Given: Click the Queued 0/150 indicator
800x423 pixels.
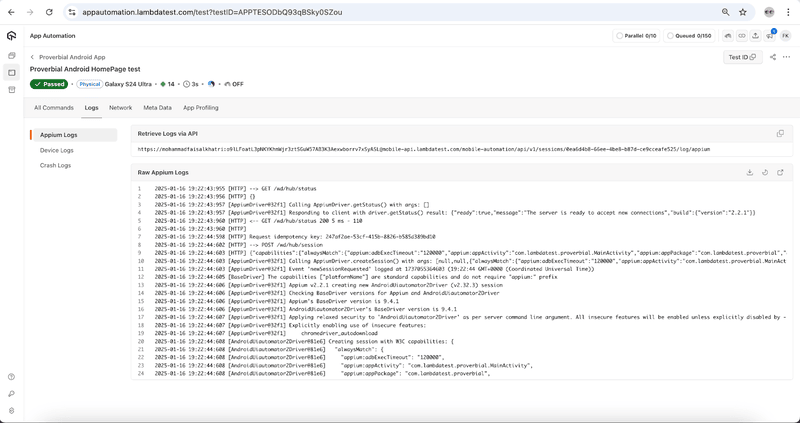Looking at the screenshot, I should pos(689,36).
